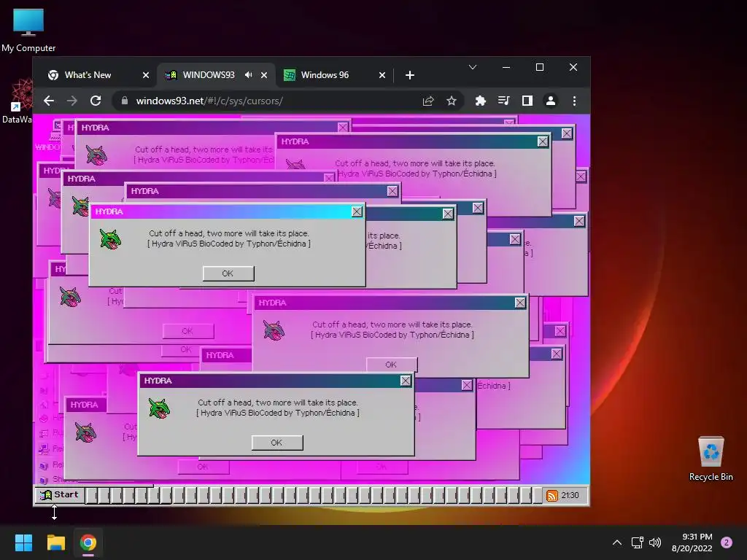The image size is (747, 560).
Task: Open Chrome extensions puzzle icon
Action: coord(480,101)
